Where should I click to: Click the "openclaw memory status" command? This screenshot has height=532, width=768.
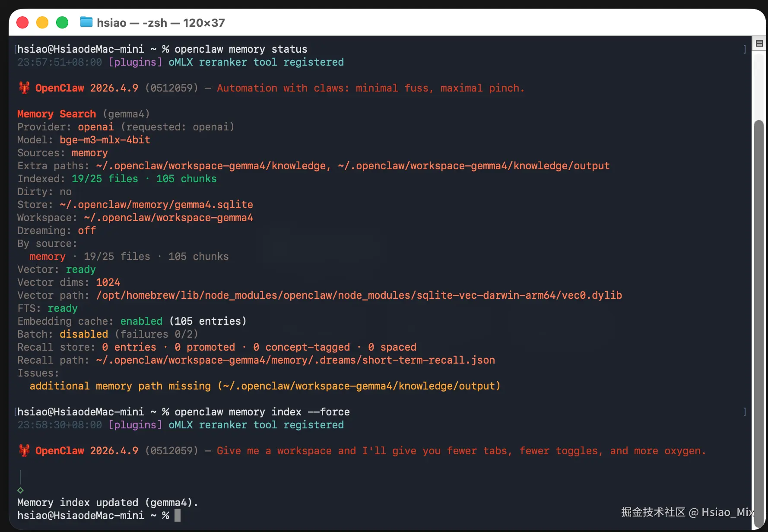[x=241, y=49]
